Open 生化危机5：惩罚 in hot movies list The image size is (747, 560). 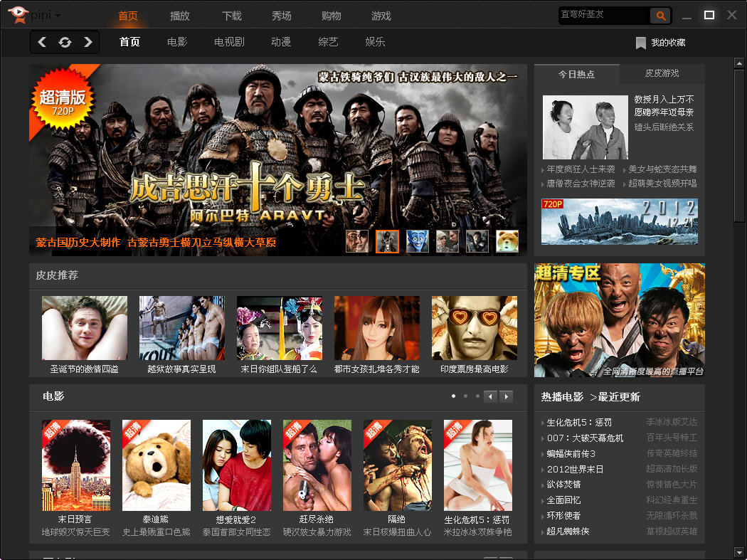tap(579, 422)
